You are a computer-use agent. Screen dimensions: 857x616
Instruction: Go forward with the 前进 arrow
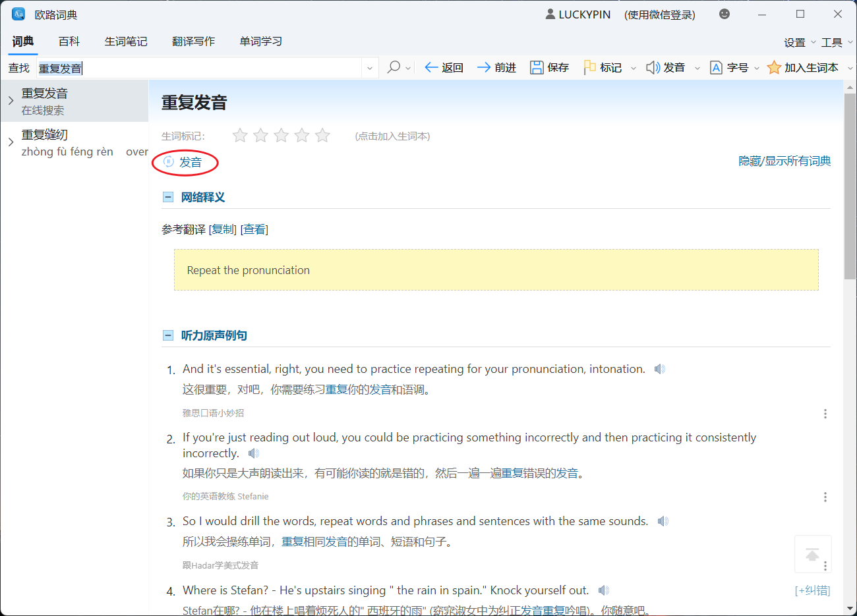[x=496, y=67]
